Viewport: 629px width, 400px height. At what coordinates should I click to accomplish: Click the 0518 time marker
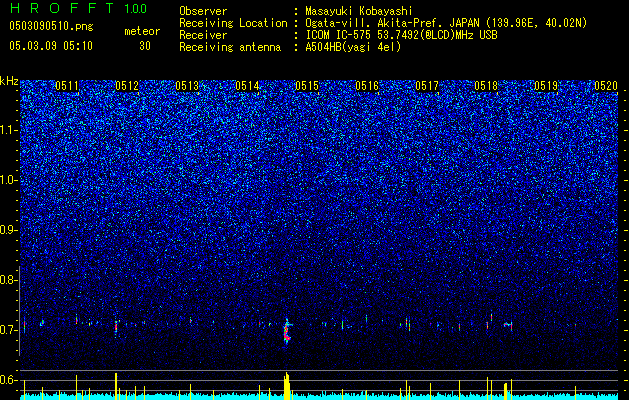[x=486, y=86]
